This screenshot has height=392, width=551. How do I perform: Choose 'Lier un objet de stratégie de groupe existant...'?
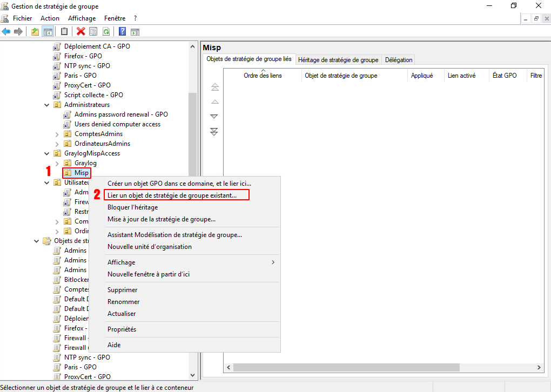172,195
